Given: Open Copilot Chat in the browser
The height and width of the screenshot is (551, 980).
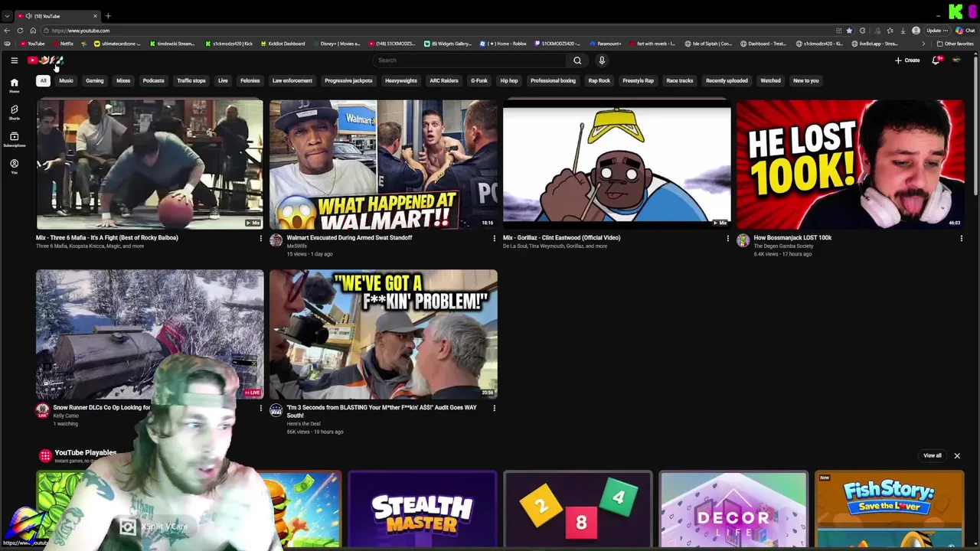Looking at the screenshot, I should pyautogui.click(x=964, y=31).
